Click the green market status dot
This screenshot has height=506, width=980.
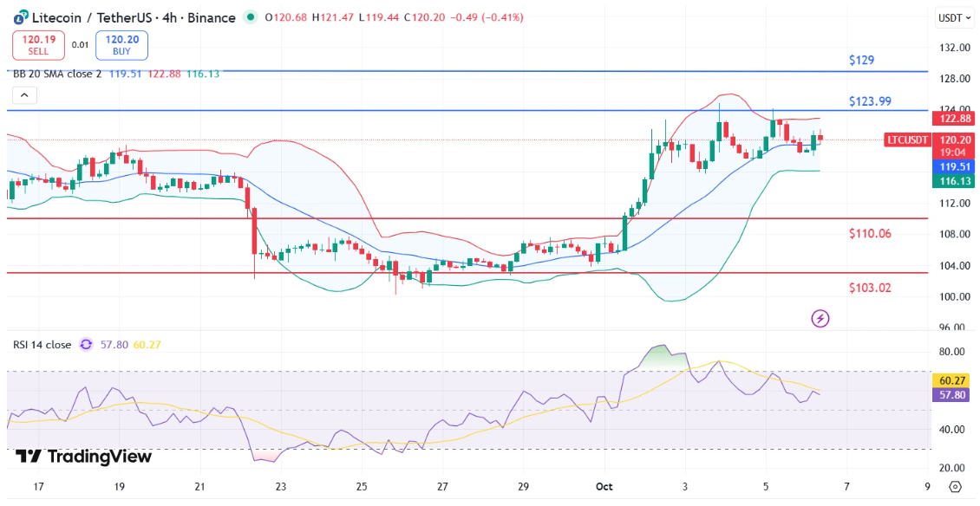[x=251, y=17]
